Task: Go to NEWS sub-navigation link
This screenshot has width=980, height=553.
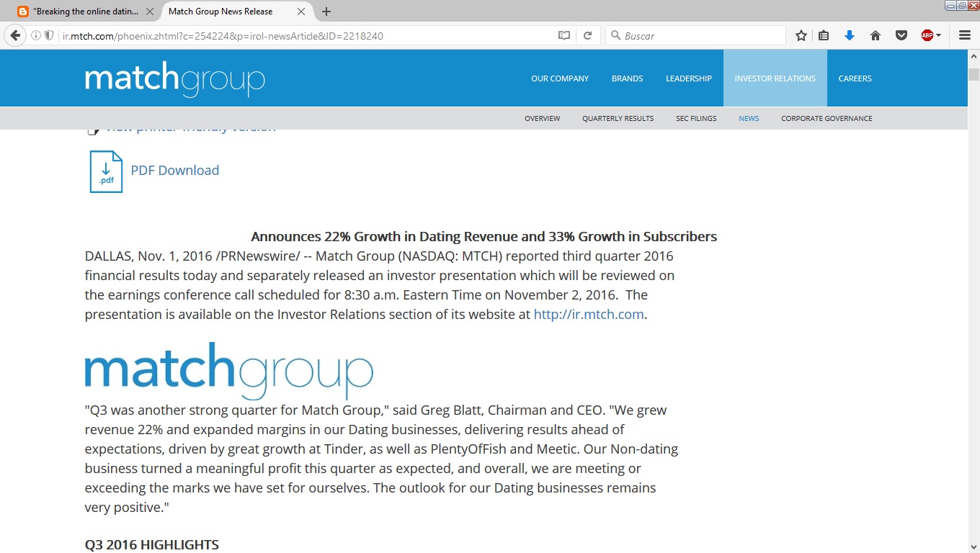Action: [749, 118]
